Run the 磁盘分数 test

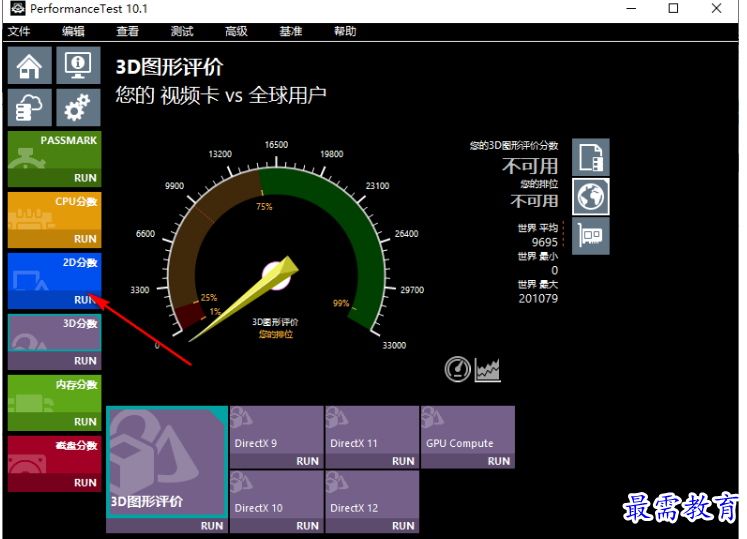pyautogui.click(x=85, y=483)
